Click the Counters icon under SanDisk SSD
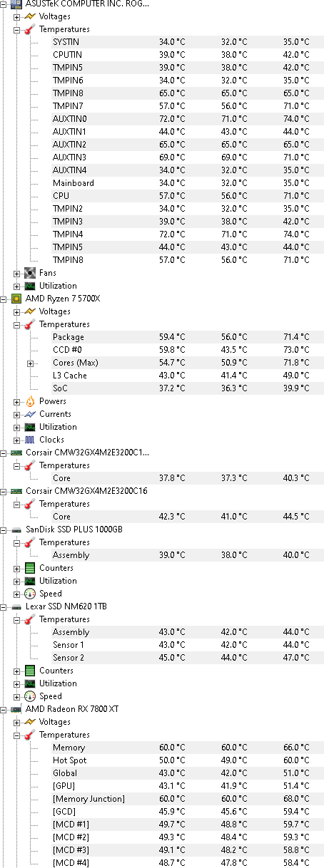 click(x=30, y=568)
